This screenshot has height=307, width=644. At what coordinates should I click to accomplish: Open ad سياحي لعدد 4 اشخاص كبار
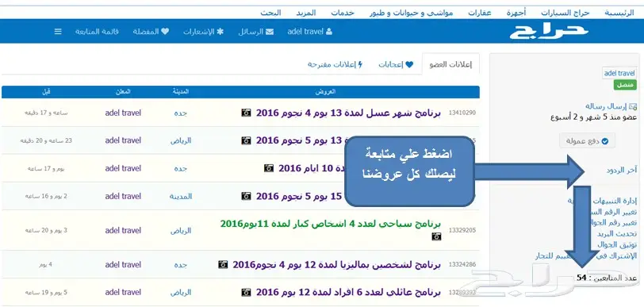331,224
